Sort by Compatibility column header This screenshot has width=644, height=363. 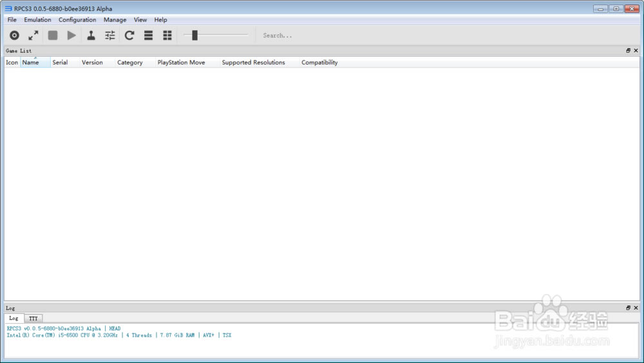[x=319, y=63]
